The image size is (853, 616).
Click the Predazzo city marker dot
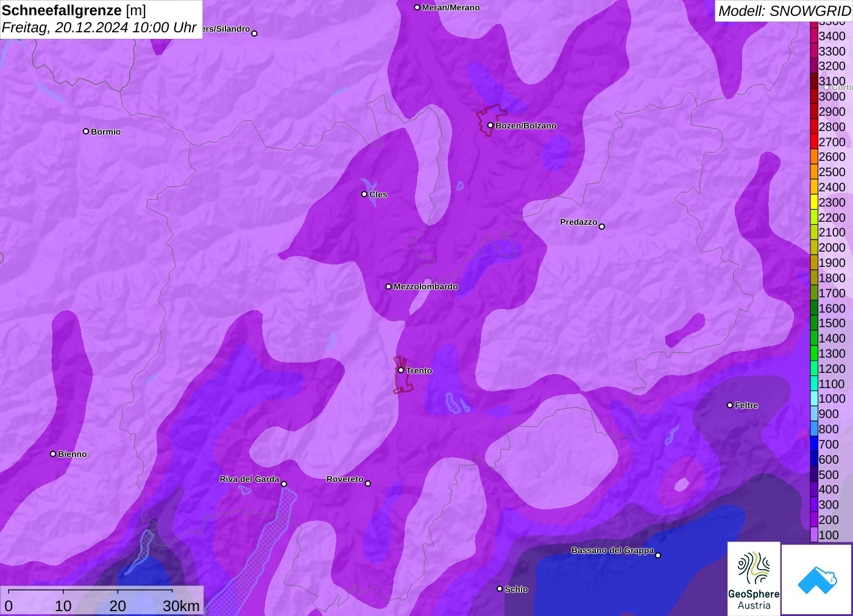coord(602,227)
